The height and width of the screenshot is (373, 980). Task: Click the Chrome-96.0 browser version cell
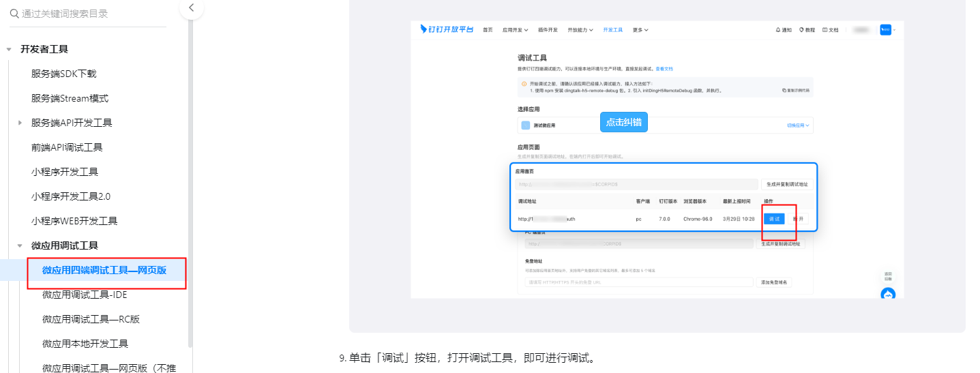click(698, 219)
